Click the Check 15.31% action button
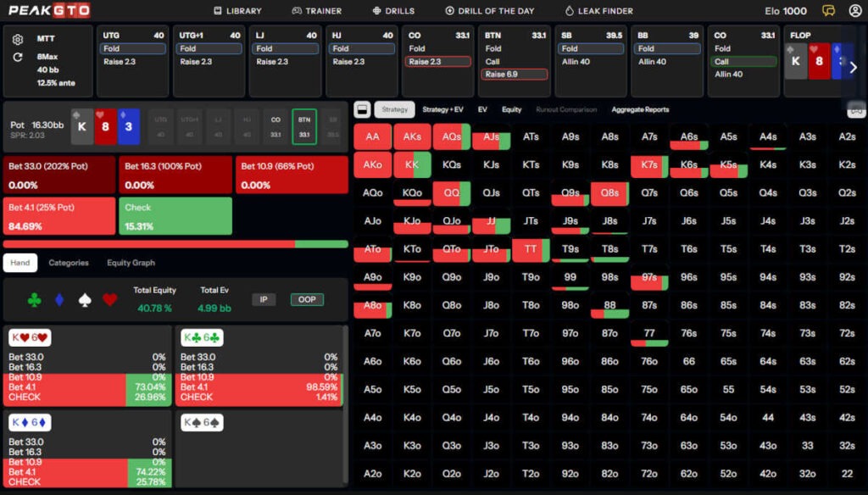 (x=175, y=216)
